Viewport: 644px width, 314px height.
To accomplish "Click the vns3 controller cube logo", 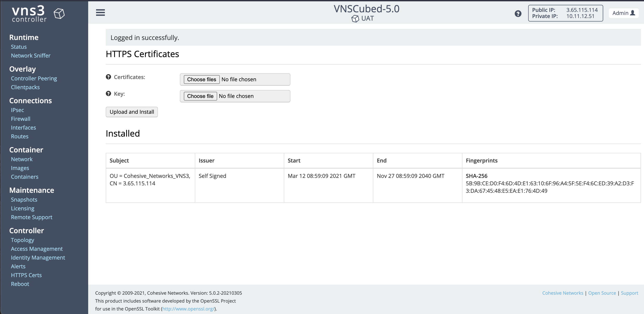I will pyautogui.click(x=59, y=13).
